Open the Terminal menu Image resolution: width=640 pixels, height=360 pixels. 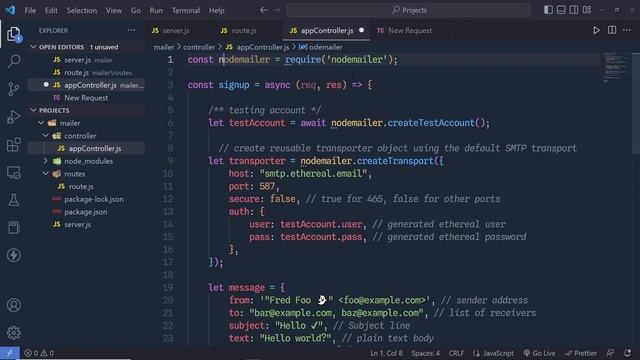[x=186, y=10]
